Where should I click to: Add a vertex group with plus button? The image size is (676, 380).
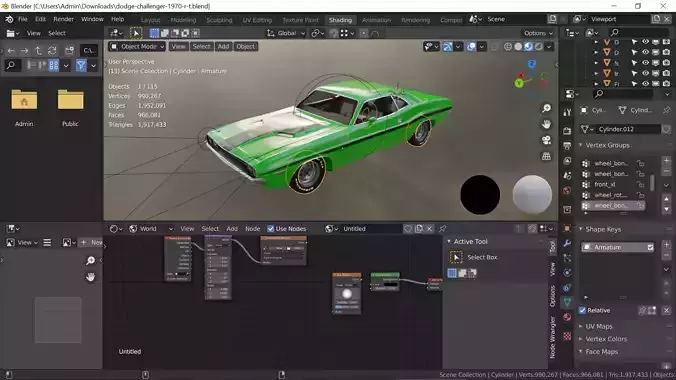pos(667,160)
